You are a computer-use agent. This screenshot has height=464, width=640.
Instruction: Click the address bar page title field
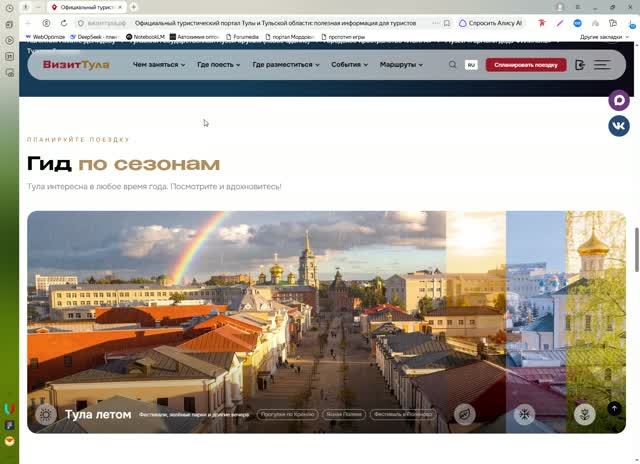276,23
